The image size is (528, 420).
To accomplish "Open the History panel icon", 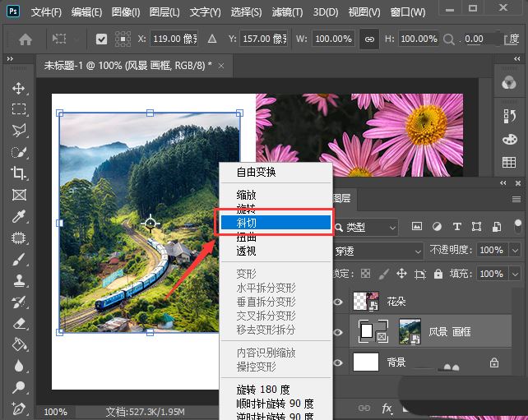I will [x=509, y=116].
